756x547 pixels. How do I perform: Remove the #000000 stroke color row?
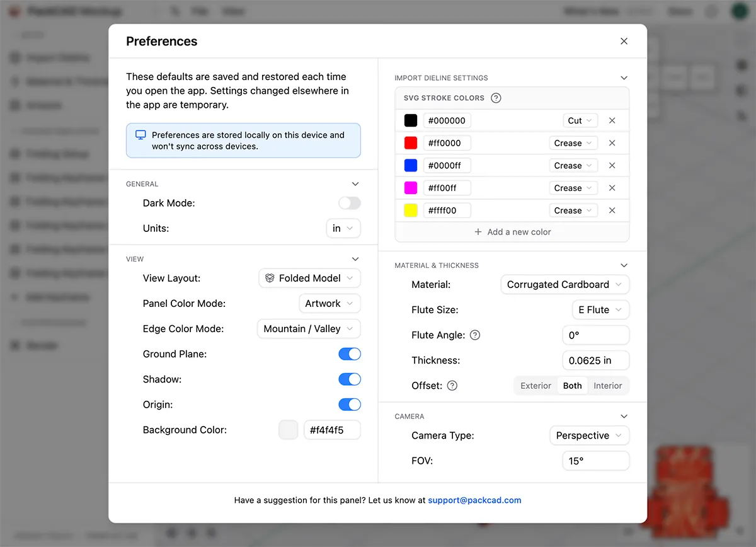click(612, 120)
